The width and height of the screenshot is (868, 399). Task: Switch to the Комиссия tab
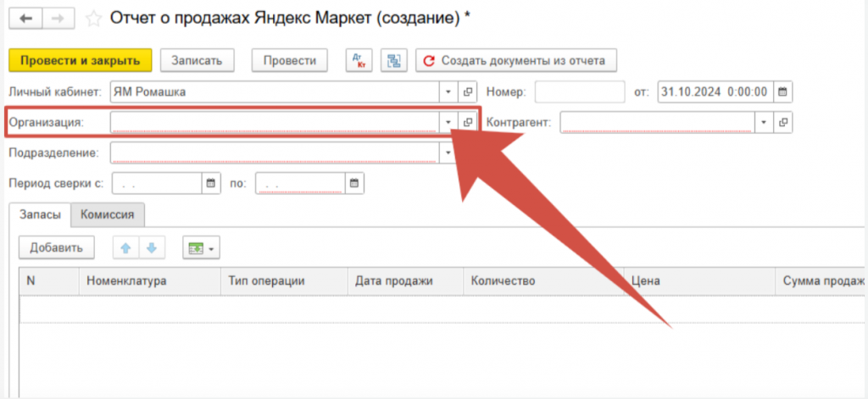point(108,215)
